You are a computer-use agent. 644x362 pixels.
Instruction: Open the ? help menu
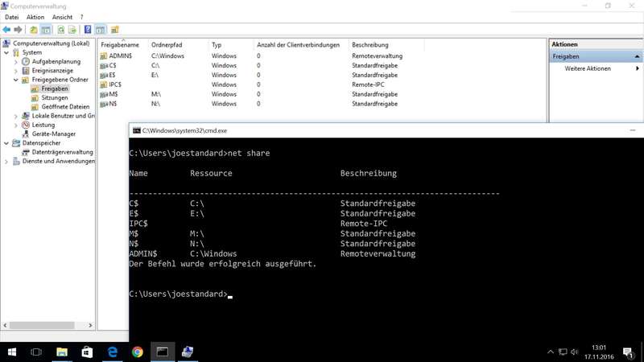(x=82, y=17)
